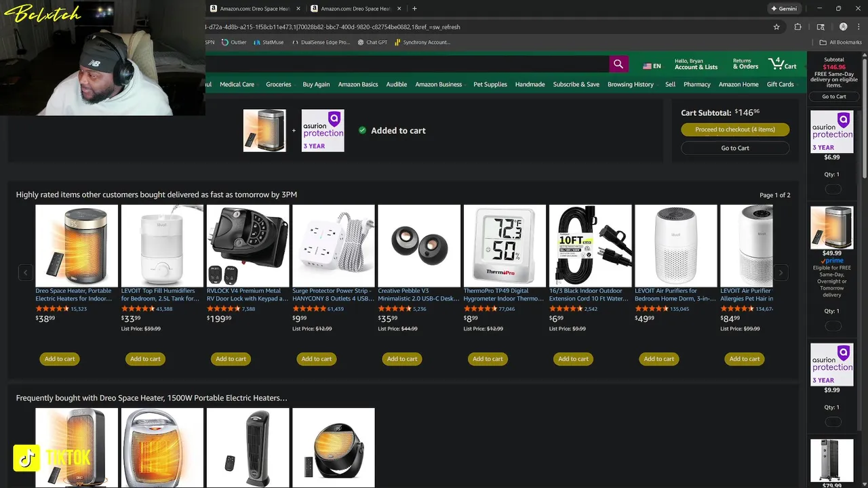Viewport: 868px width, 488px height.
Task: Open the Creative Pebble V3 speakers thumbnail
Action: [419, 245]
